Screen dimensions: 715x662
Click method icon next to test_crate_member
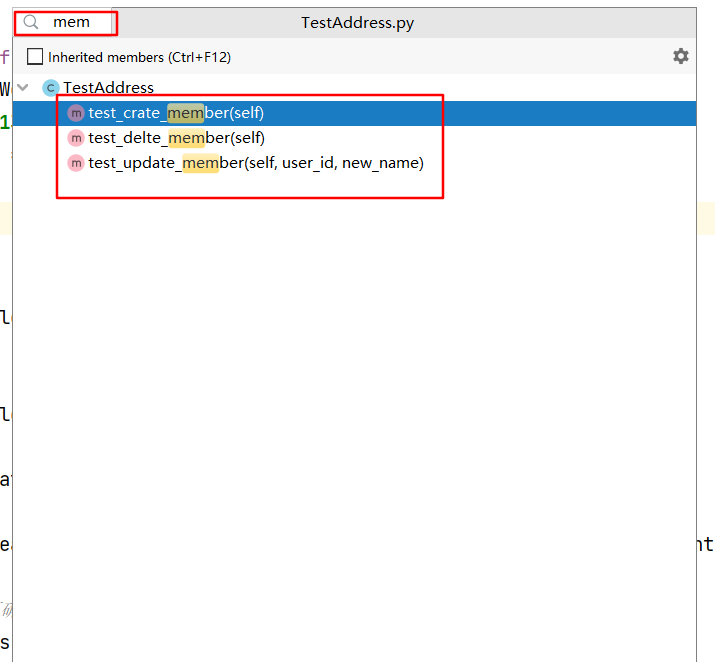[76, 113]
